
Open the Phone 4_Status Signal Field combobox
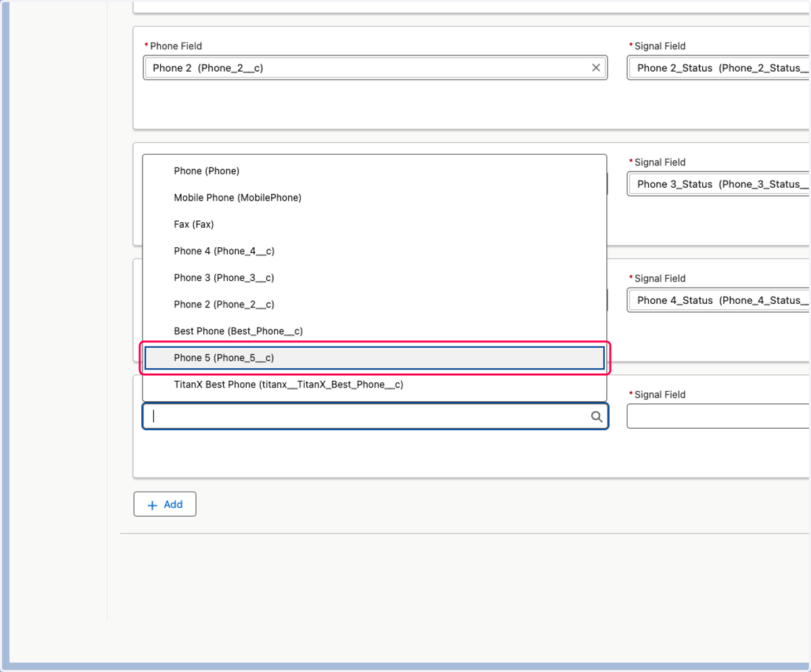point(719,300)
